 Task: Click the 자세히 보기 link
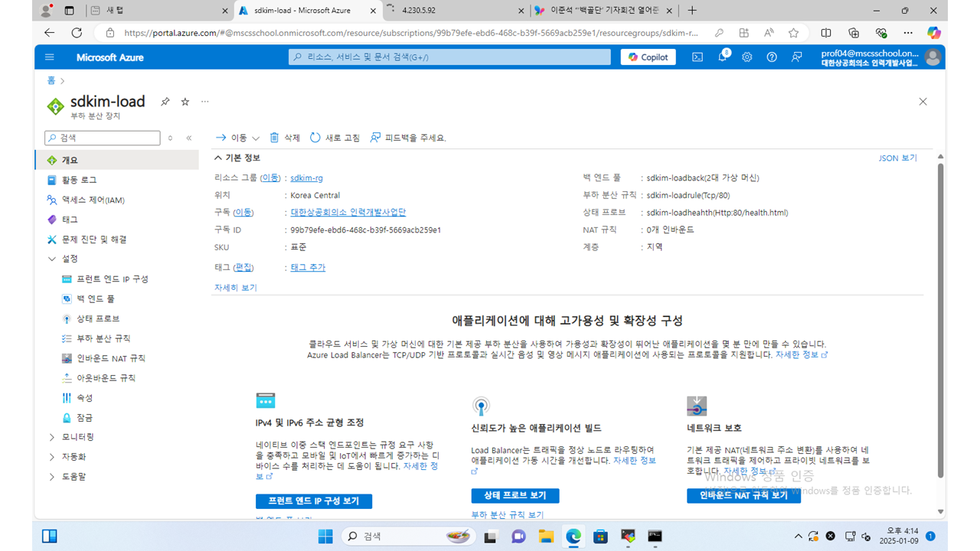coord(236,288)
